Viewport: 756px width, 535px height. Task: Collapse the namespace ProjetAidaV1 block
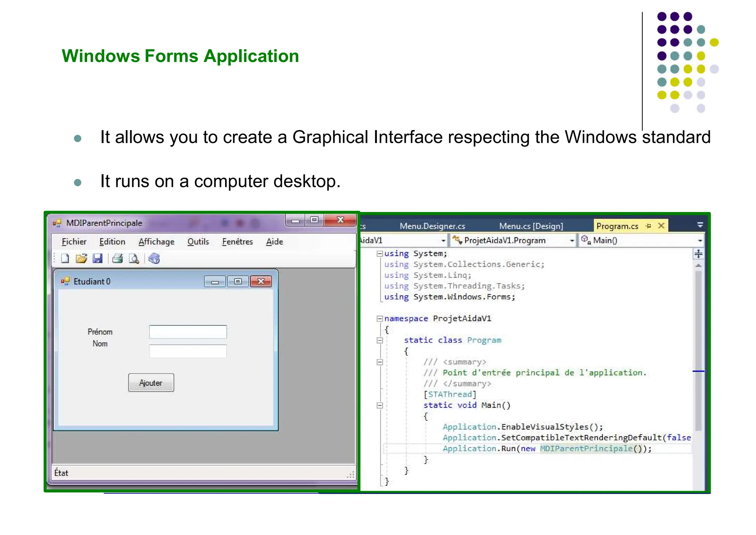[x=379, y=318]
